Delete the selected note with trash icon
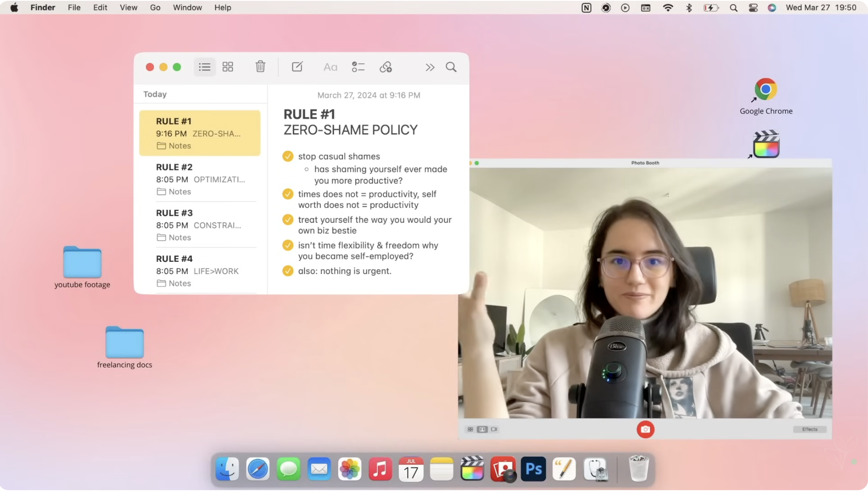Viewport: 868px width, 491px height. coord(260,67)
